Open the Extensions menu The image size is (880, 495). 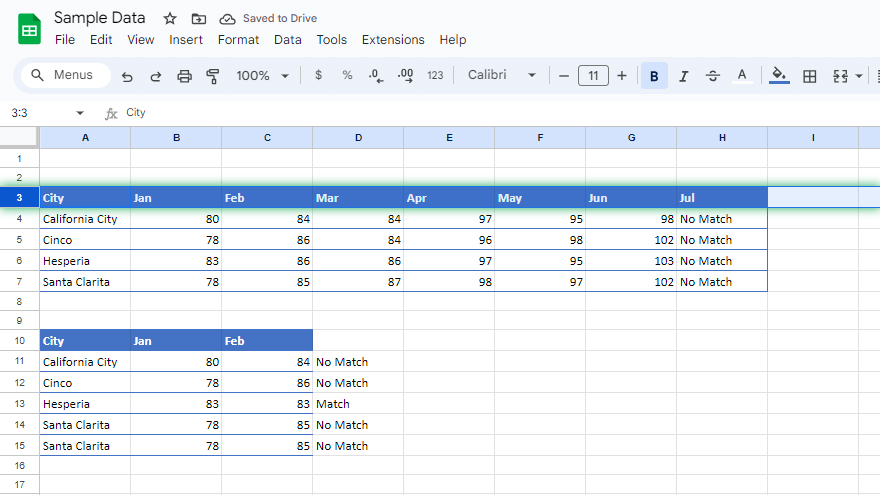393,40
